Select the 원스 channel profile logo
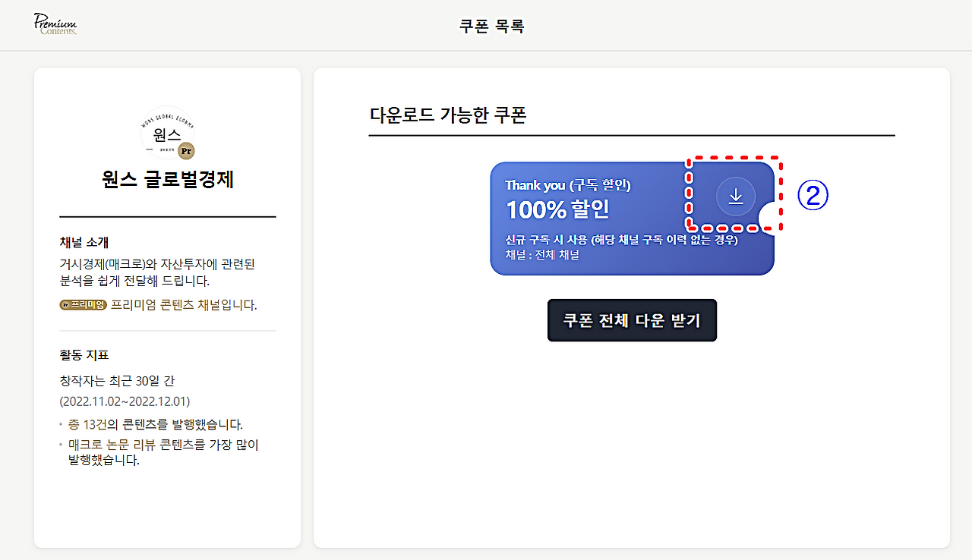This screenshot has width=972, height=560. pos(167,133)
